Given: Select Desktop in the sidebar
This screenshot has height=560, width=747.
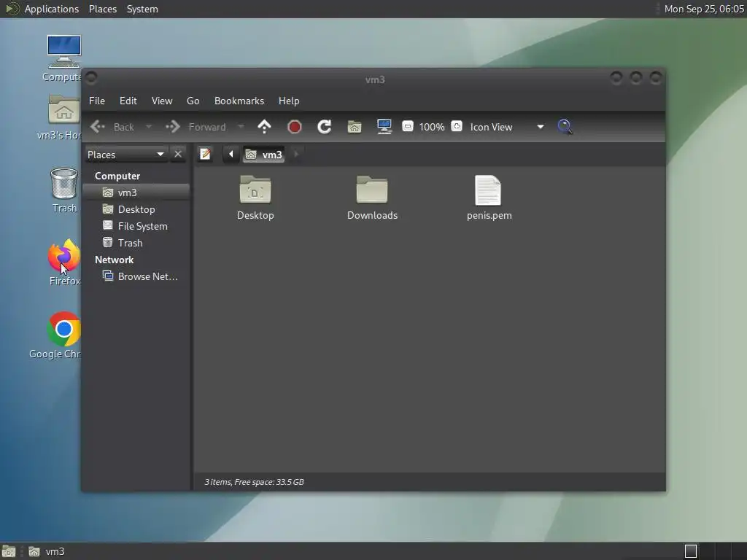Looking at the screenshot, I should pyautogui.click(x=136, y=209).
